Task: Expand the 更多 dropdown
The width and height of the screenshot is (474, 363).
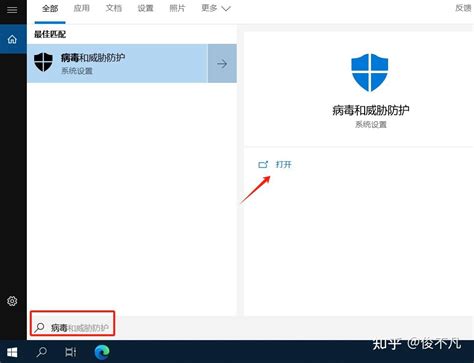Action: pos(216,8)
